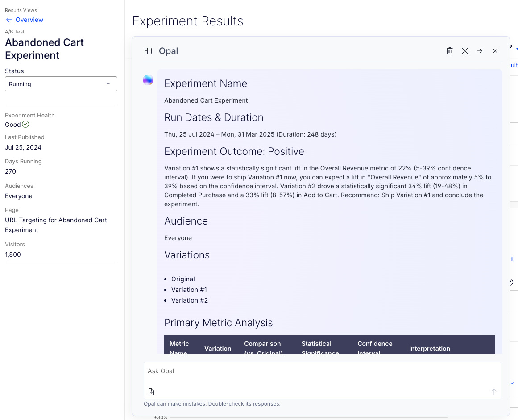This screenshot has height=420, width=518.
Task: Delete the conversation using the trash icon
Action: [449, 51]
